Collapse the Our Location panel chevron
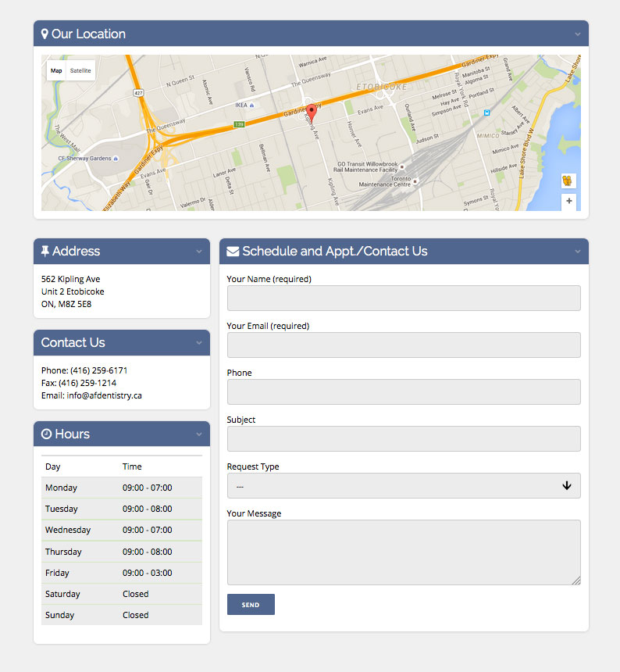Viewport: 620px width, 672px height. pos(578,34)
